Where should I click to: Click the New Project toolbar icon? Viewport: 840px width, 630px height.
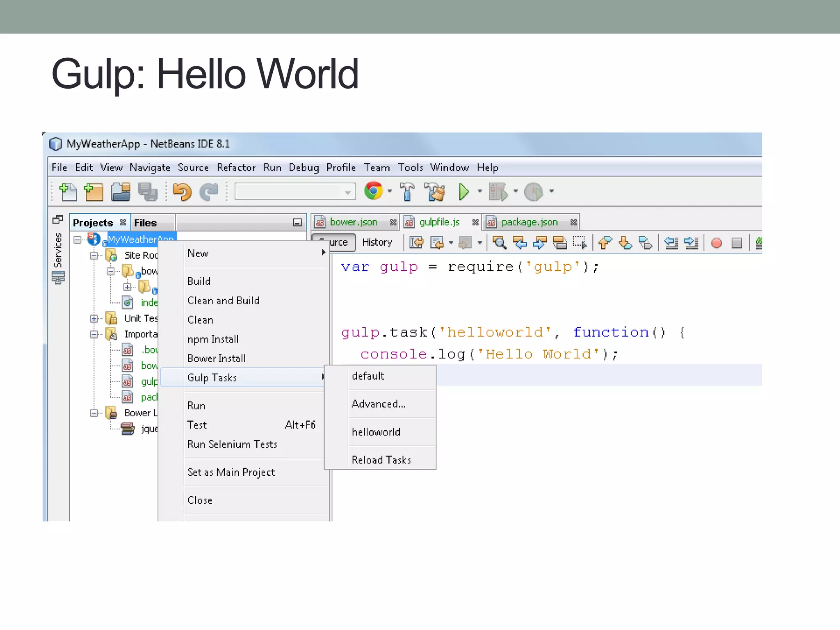pos(93,192)
